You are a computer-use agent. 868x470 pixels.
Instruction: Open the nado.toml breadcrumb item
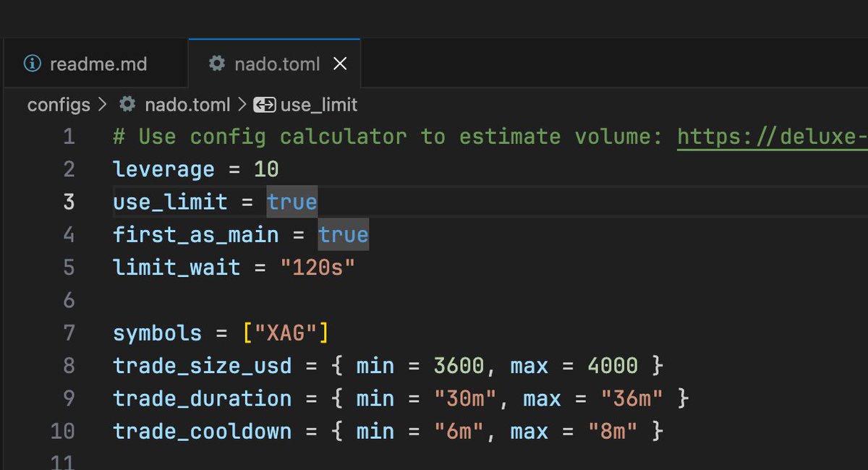coord(187,105)
